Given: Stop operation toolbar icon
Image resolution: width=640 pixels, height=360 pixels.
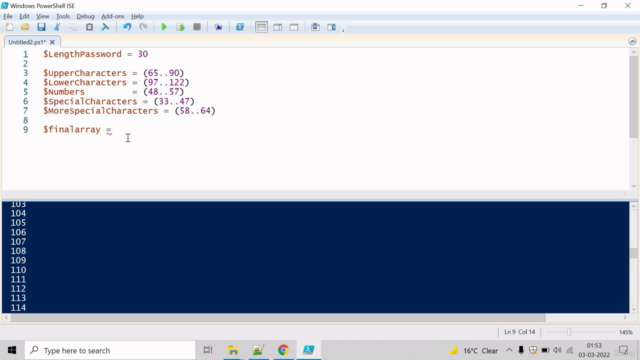Looking at the screenshot, I should point(197,27).
